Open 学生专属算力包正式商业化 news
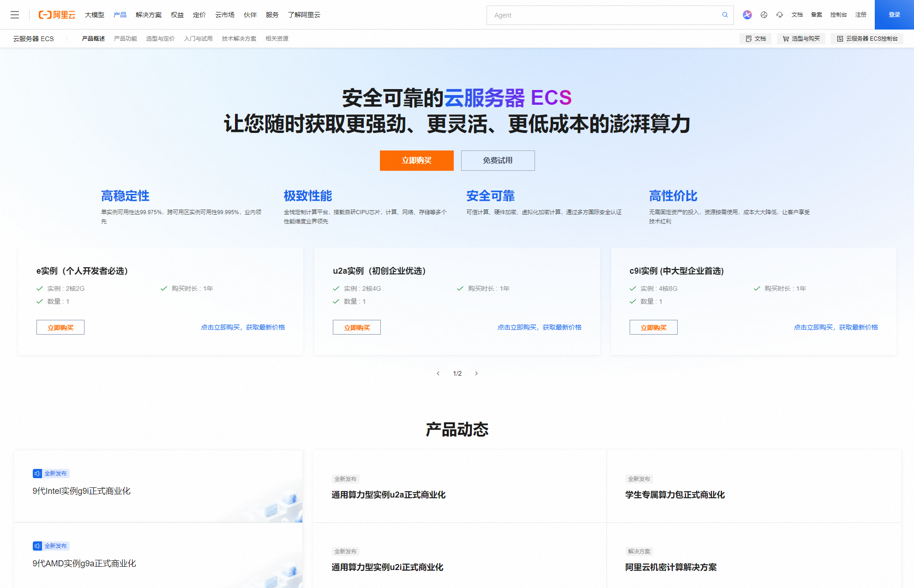 point(675,495)
